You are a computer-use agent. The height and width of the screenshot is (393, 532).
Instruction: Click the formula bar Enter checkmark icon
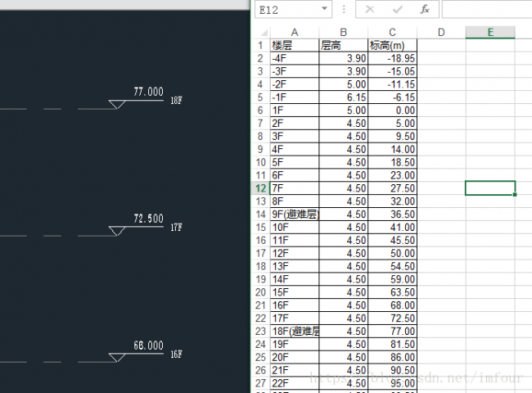[x=398, y=9]
